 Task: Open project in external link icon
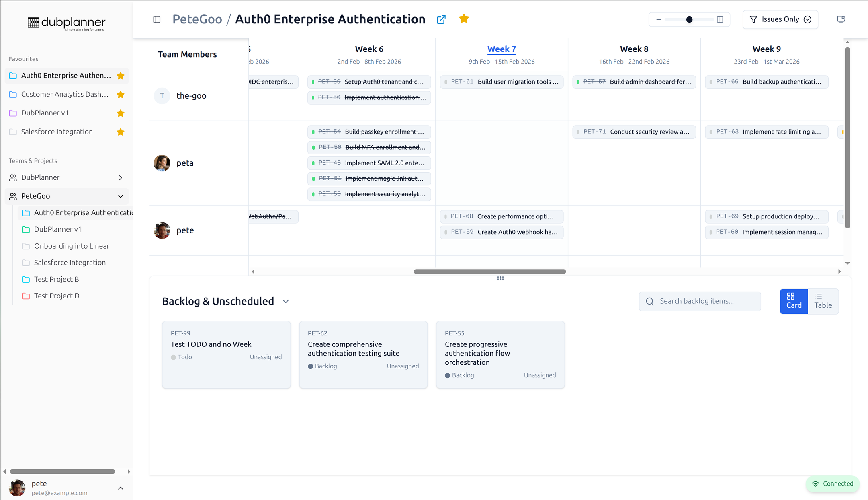[x=441, y=19]
